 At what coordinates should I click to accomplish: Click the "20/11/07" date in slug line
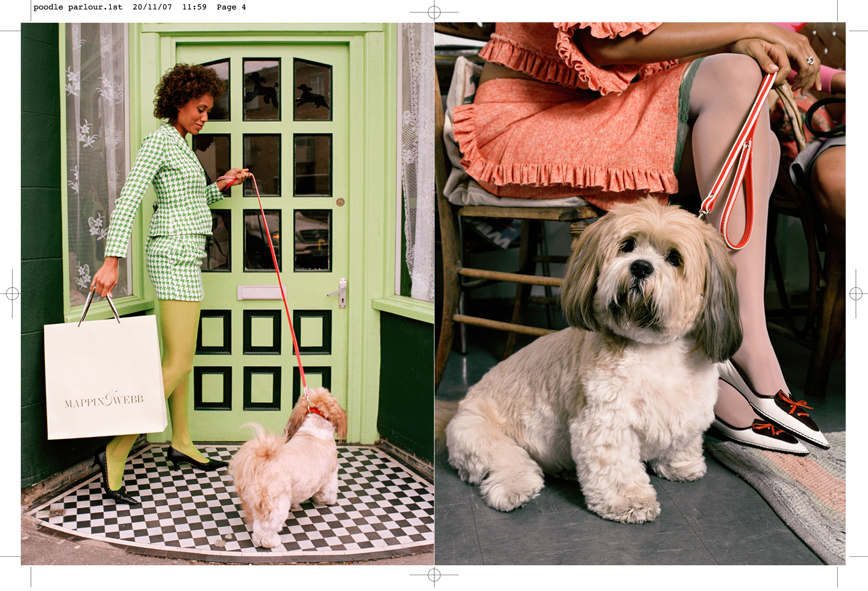pyautogui.click(x=152, y=7)
